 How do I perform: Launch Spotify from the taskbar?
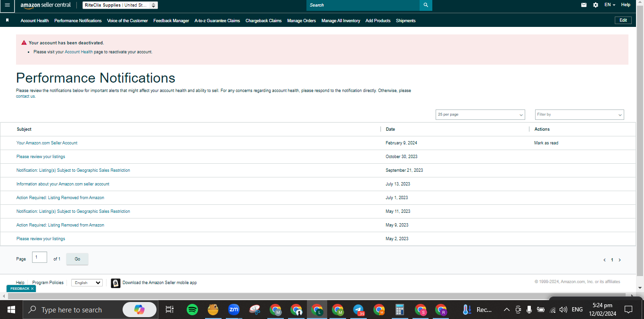click(192, 310)
